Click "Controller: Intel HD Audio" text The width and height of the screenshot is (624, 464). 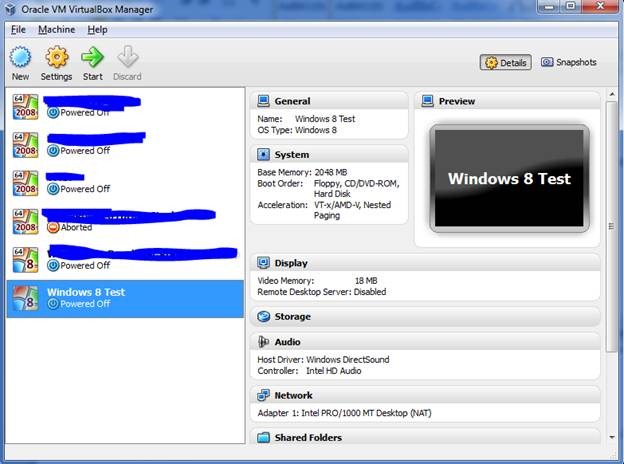click(x=309, y=370)
